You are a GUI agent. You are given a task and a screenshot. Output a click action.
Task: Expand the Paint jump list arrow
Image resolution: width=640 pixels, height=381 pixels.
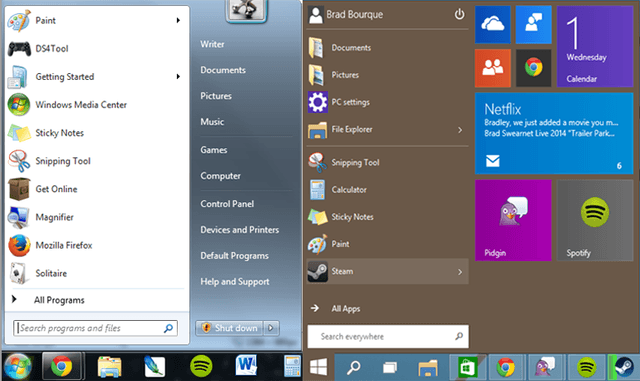[178, 20]
